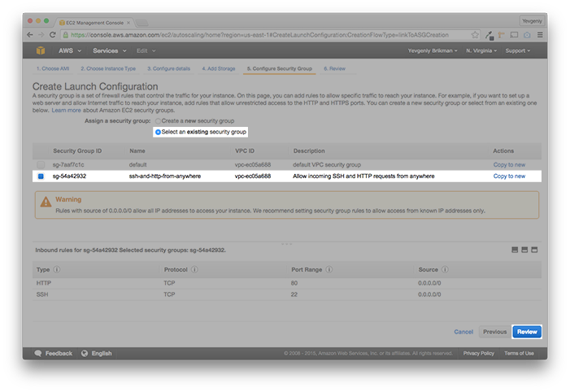Screen dimensions: 570x392
Task: Bookmark page with star icon
Action: tap(475, 35)
